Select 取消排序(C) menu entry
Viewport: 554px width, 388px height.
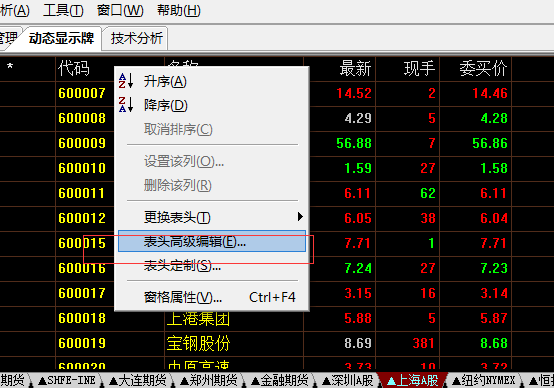tap(211, 129)
